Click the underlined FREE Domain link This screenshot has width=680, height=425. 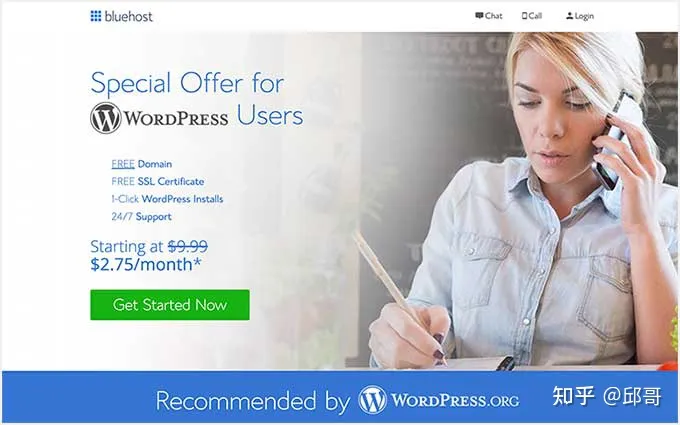pos(141,164)
